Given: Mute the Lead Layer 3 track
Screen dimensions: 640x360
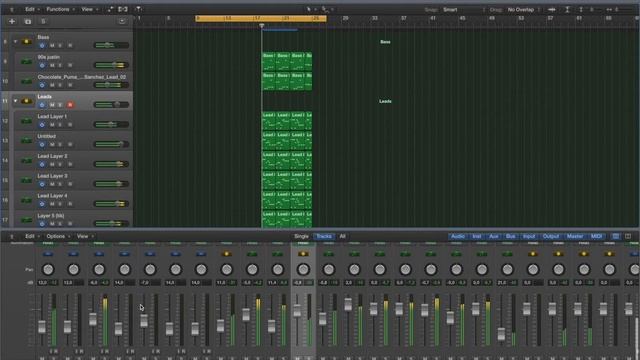Looking at the screenshot, I should (52, 184).
